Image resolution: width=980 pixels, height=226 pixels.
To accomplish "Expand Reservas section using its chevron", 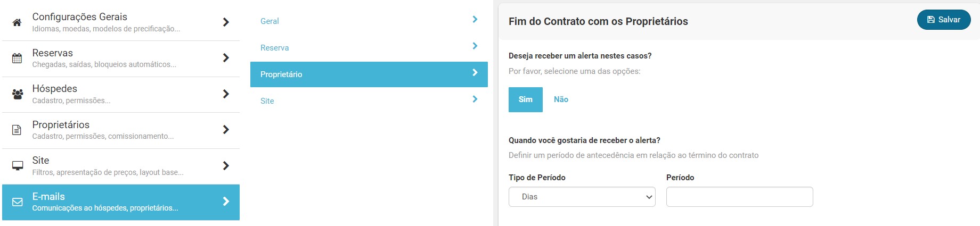I will (226, 58).
